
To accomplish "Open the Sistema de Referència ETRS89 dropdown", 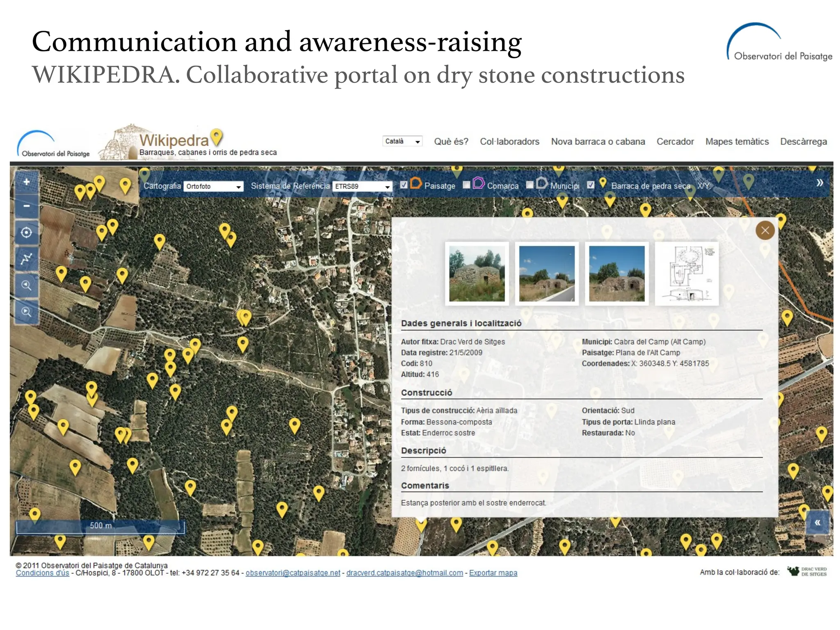I will 362,187.
